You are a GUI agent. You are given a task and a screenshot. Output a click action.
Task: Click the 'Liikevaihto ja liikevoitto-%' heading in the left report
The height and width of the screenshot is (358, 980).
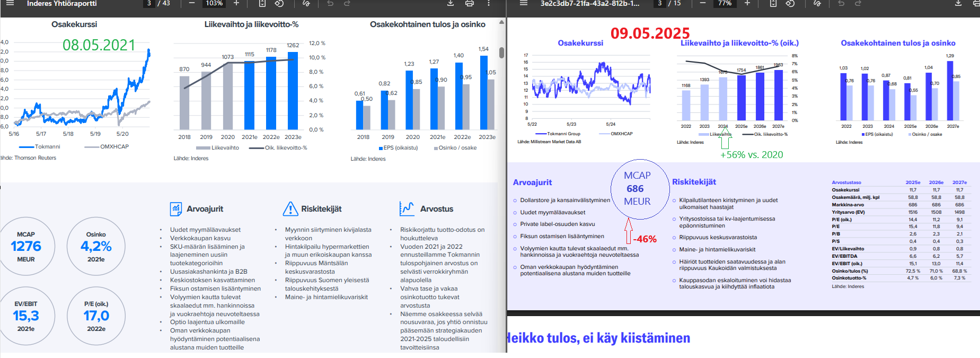[251, 24]
